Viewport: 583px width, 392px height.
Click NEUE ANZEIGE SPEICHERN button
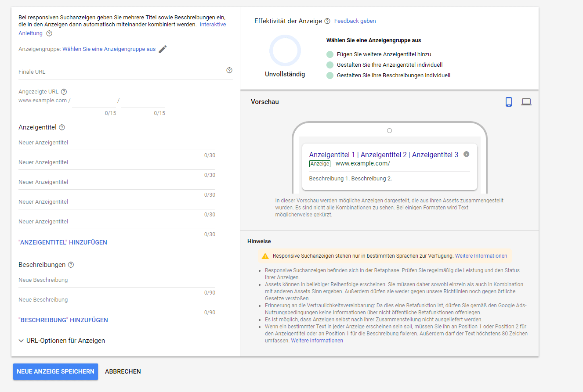point(55,371)
